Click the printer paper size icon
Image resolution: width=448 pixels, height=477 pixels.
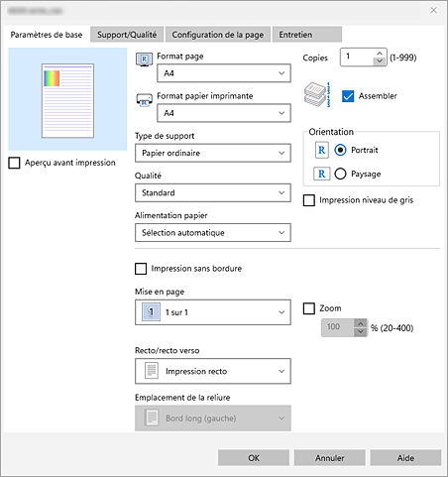(144, 100)
